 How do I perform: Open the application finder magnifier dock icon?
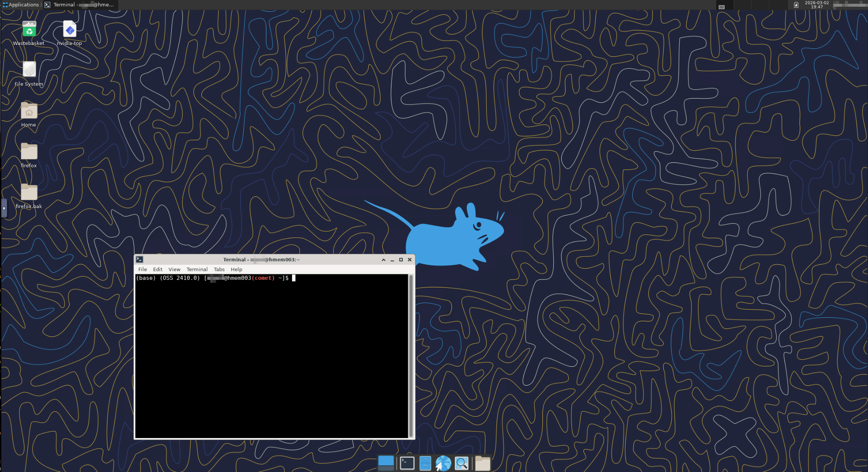tap(461, 463)
